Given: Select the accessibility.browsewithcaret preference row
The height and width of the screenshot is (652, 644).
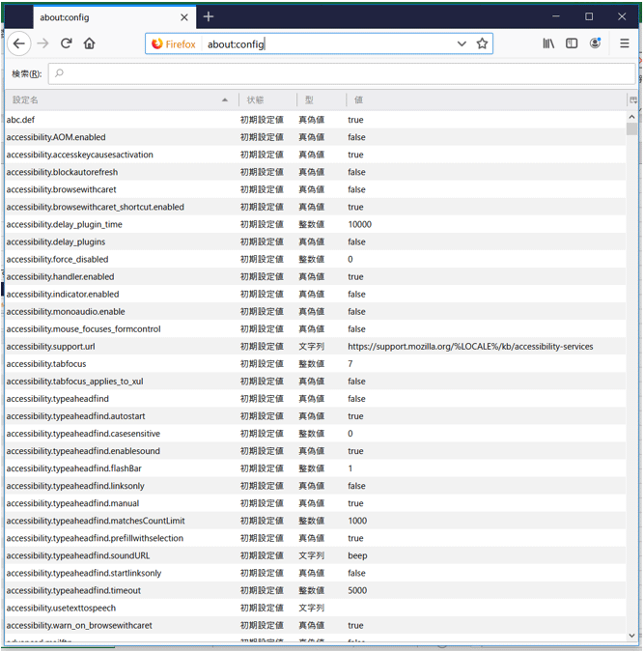Looking at the screenshot, I should coord(290,189).
